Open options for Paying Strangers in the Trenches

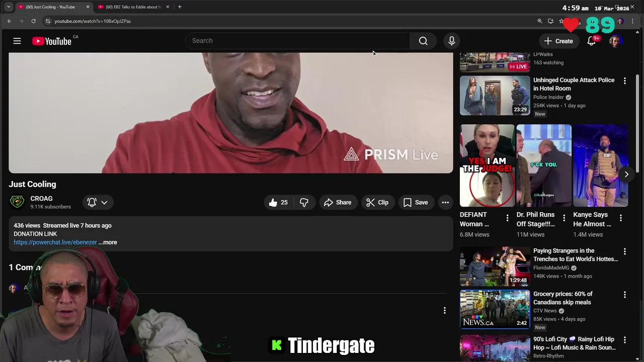point(625,251)
